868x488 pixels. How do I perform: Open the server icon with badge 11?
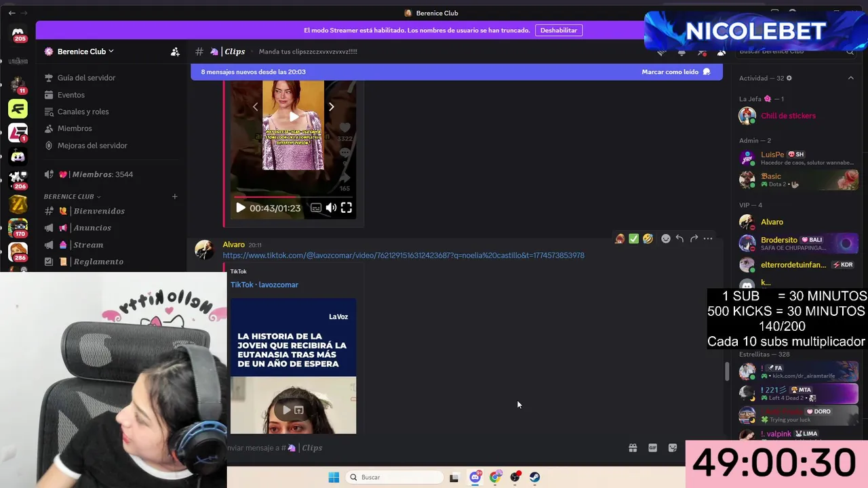(x=18, y=85)
